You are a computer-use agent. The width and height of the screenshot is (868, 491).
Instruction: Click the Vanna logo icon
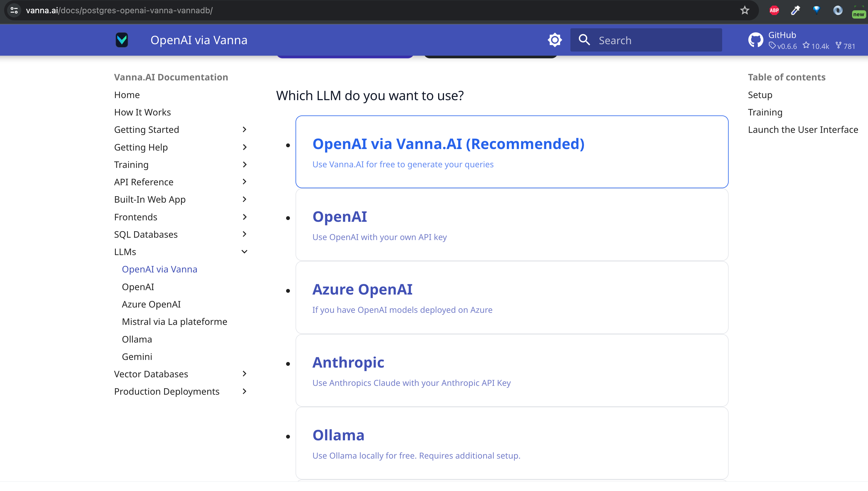[122, 40]
